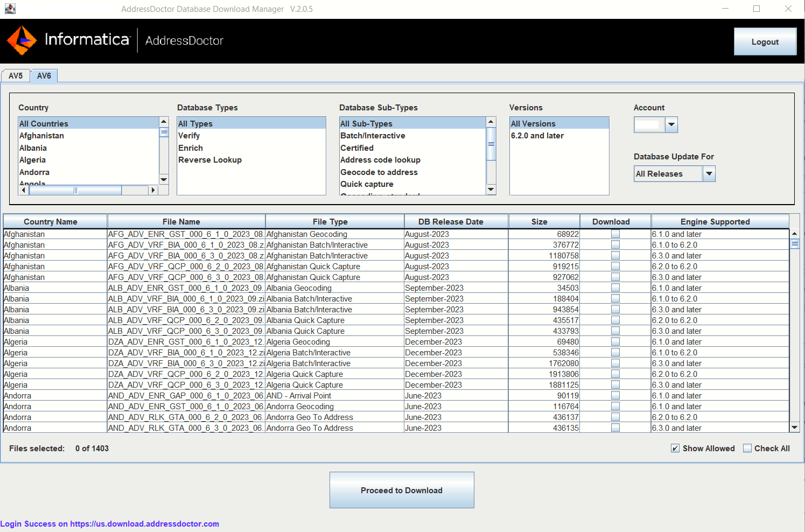Click Sub-Types list scroll down arrow
The width and height of the screenshot is (805, 532).
491,190
